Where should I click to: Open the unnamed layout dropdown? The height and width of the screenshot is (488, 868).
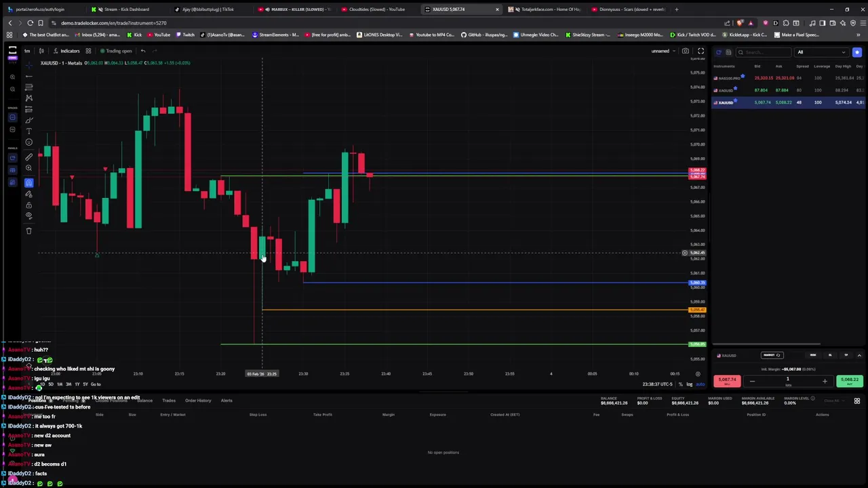click(x=663, y=51)
